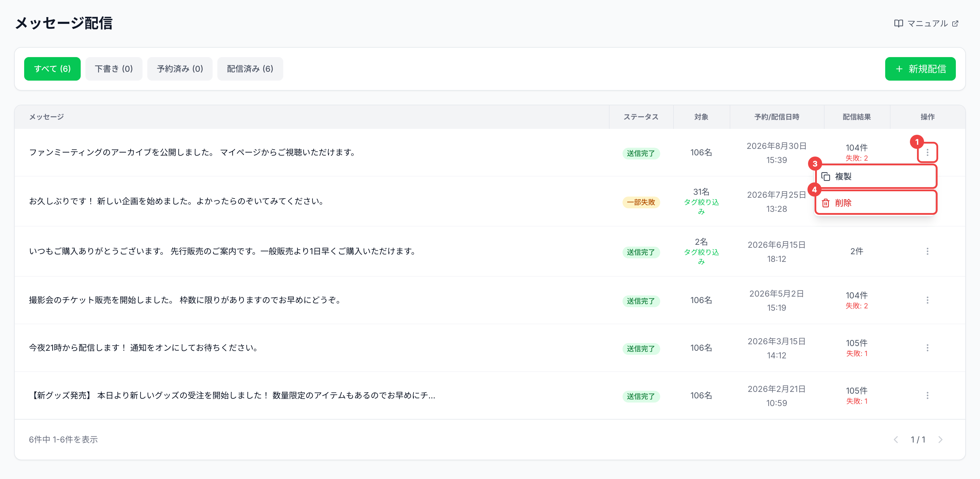980x479 pixels.
Task: Click the タグ絞り込み label under 2名
Action: click(x=701, y=257)
